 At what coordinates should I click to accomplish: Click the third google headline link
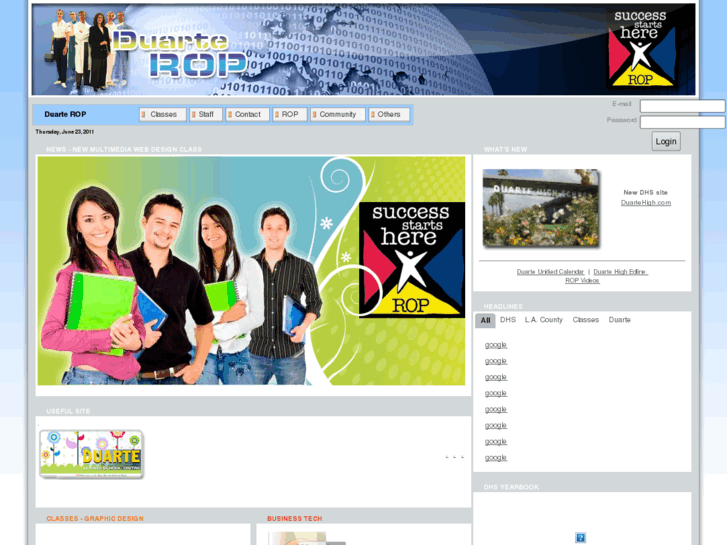coord(496,378)
